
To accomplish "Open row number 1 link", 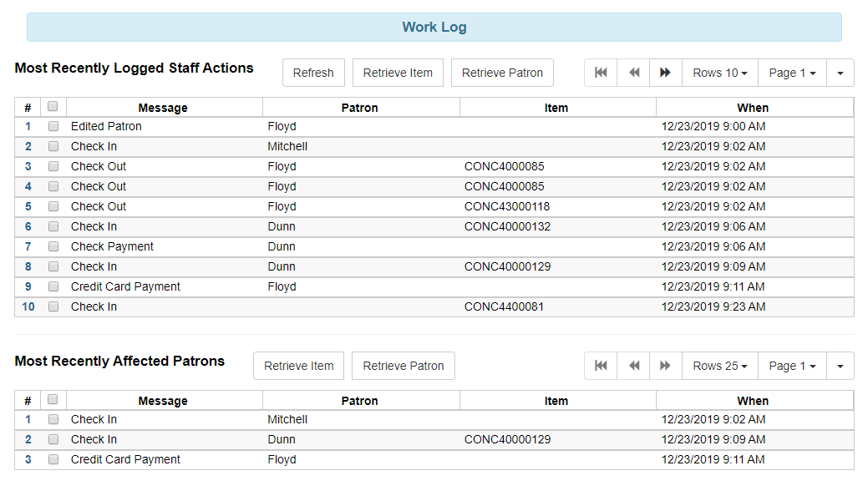I will point(28,126).
